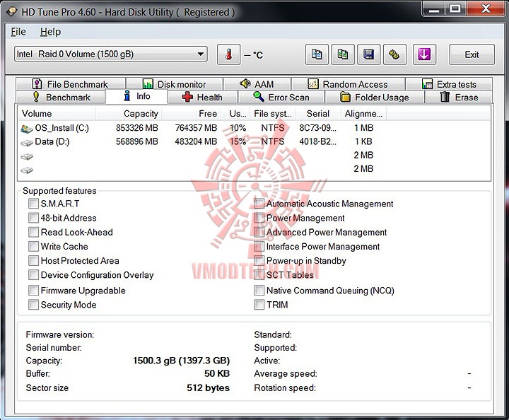Click the thermometer temperature icon button

(228, 54)
